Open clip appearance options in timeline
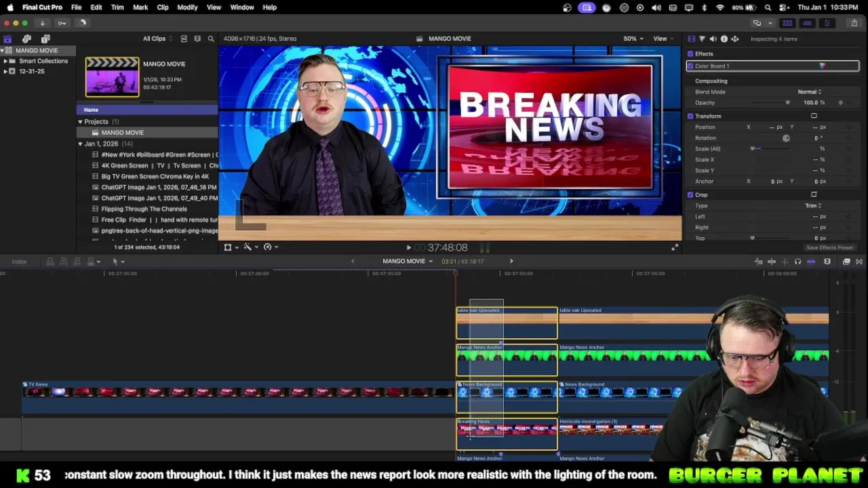 click(827, 262)
